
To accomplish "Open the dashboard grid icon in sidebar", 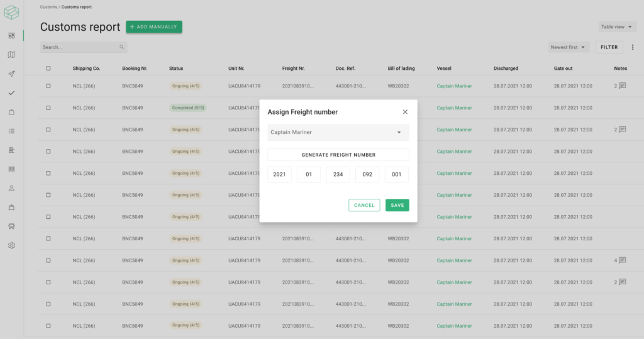I will [x=11, y=35].
